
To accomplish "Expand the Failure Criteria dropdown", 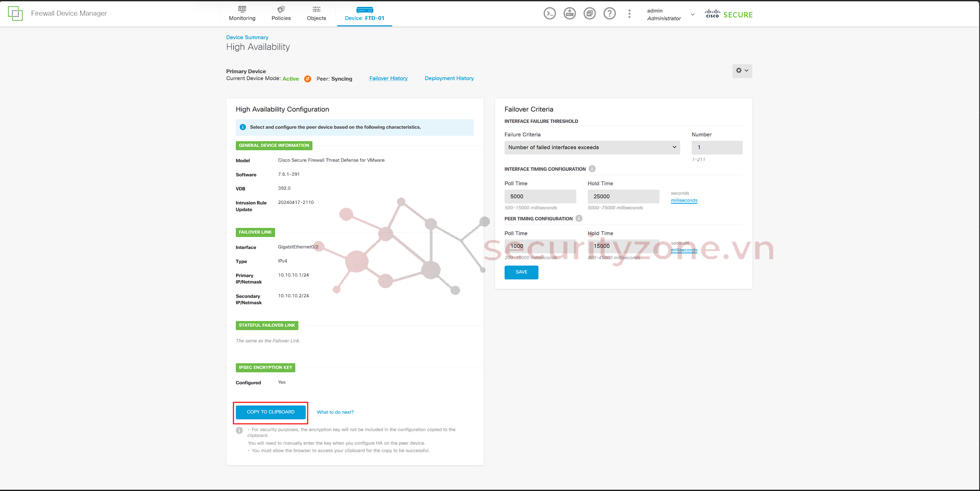I will click(592, 148).
